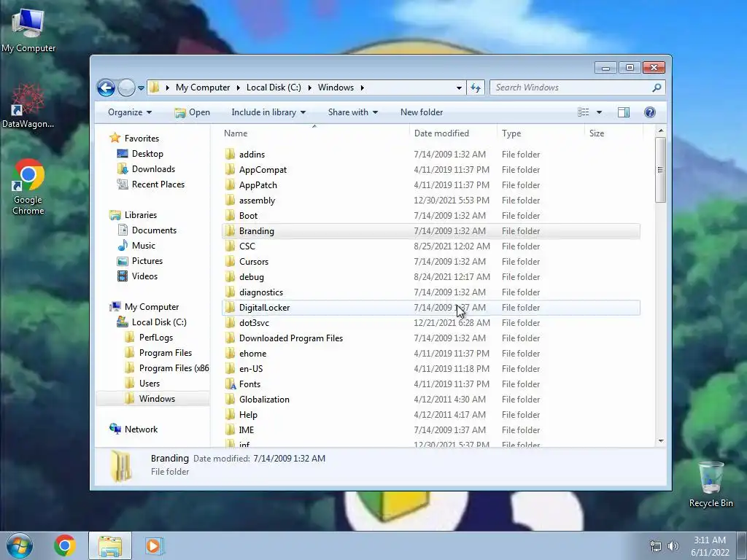This screenshot has width=747, height=560.
Task: Click the Open toolbar button
Action: [x=192, y=112]
